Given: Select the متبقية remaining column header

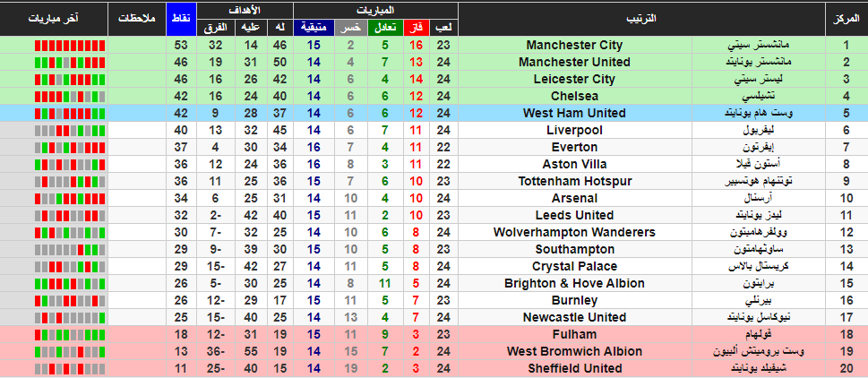Looking at the screenshot, I should click(x=314, y=28).
